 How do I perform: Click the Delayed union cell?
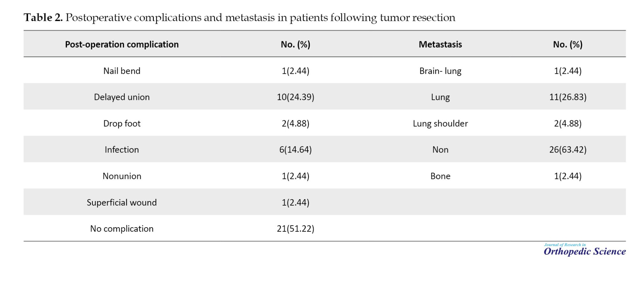click(122, 97)
